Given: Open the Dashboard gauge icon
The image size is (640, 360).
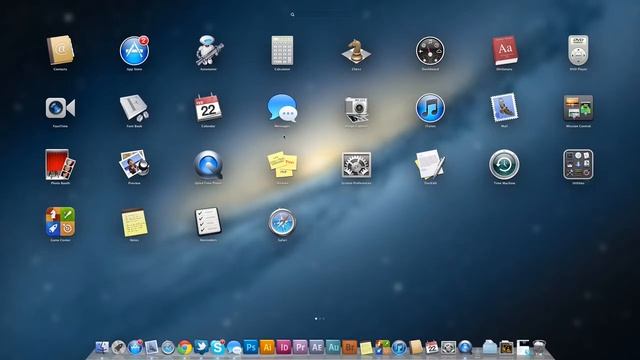Looking at the screenshot, I should (430, 51).
